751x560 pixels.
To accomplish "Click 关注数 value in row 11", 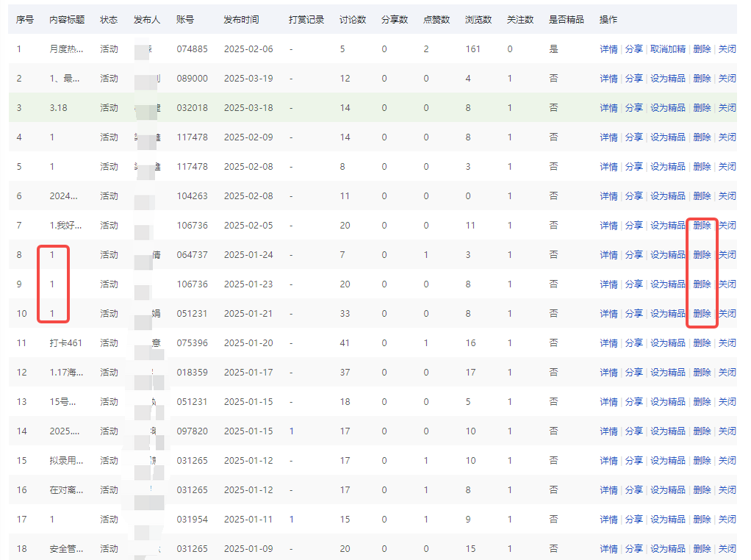I will click(510, 343).
